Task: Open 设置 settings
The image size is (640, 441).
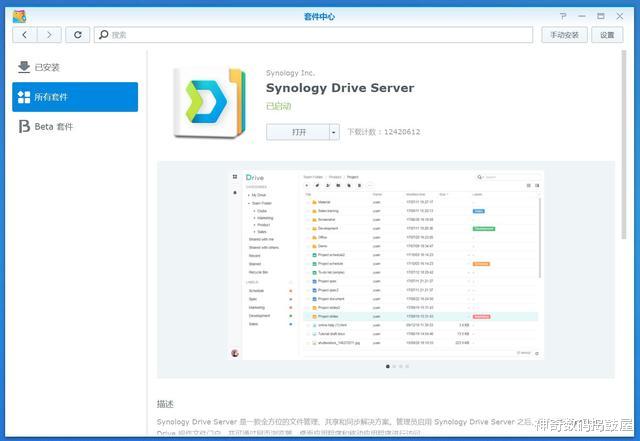Action: pyautogui.click(x=607, y=35)
